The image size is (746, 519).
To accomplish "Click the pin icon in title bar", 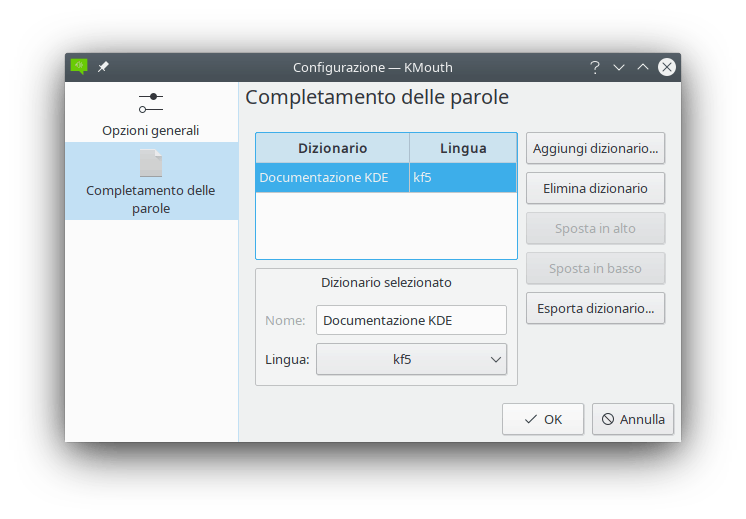I will click(103, 67).
